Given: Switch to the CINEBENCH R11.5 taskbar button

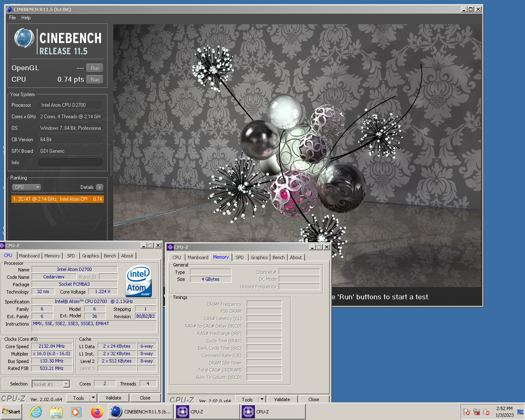Looking at the screenshot, I should point(141,412).
